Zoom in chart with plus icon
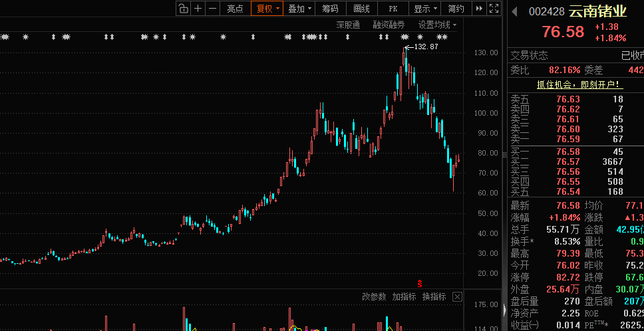This screenshot has height=331, width=644. [x=198, y=9]
